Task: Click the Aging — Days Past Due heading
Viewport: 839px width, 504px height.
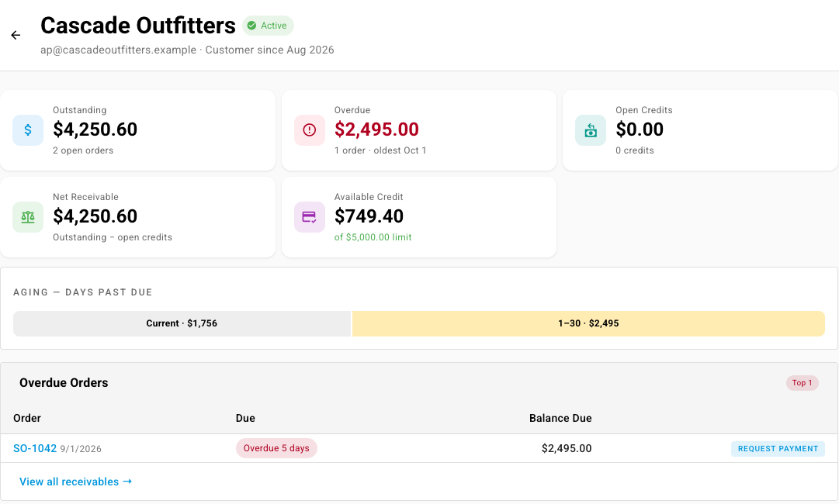Action: click(83, 292)
